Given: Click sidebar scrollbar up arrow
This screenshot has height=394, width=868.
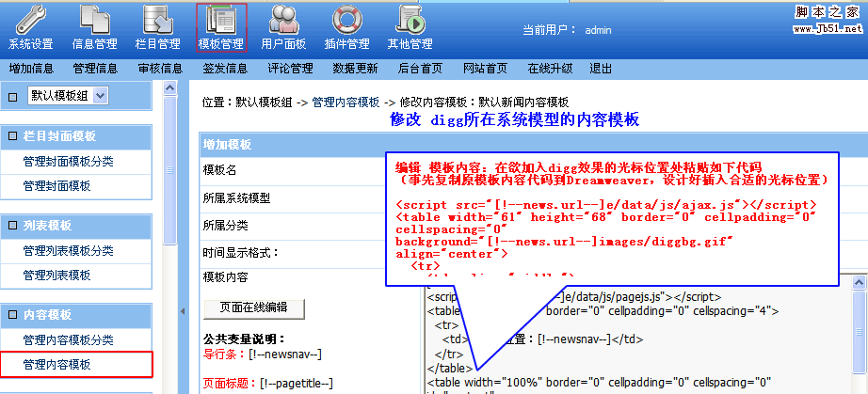Looking at the screenshot, I should pyautogui.click(x=170, y=87).
